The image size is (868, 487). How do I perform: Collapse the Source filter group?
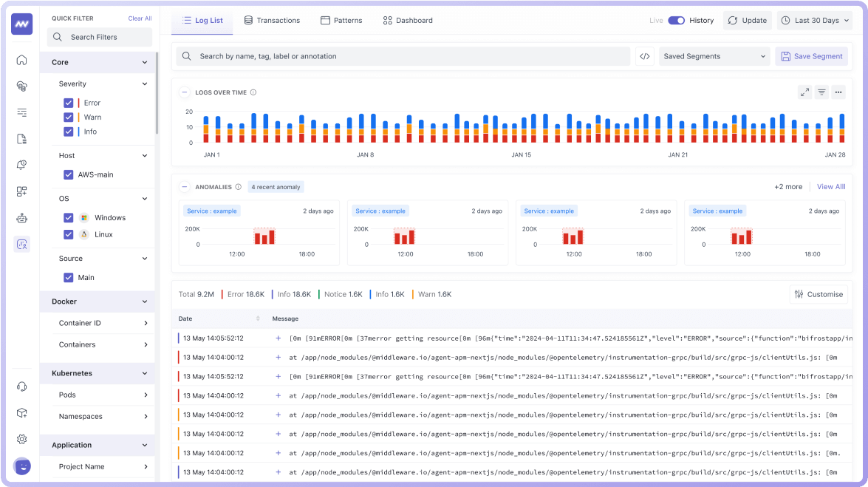tap(145, 259)
